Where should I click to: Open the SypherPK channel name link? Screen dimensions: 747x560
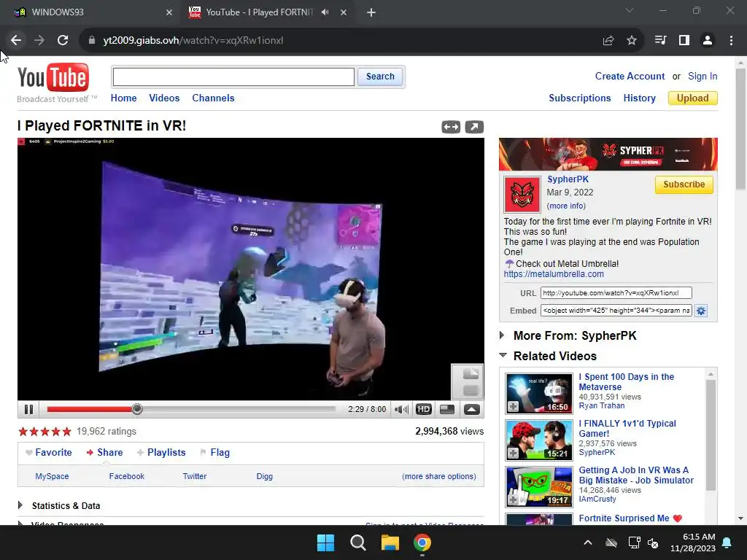point(568,179)
